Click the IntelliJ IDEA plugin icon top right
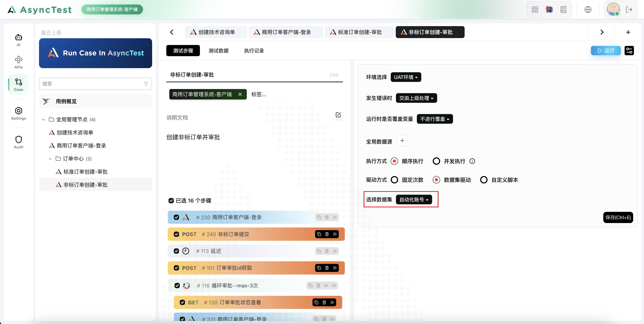 pyautogui.click(x=549, y=9)
